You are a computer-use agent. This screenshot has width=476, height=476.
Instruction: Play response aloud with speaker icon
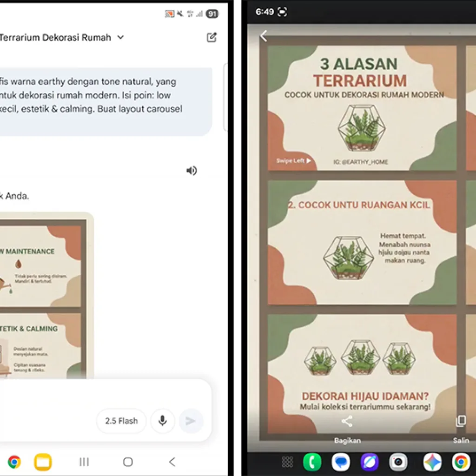click(192, 171)
